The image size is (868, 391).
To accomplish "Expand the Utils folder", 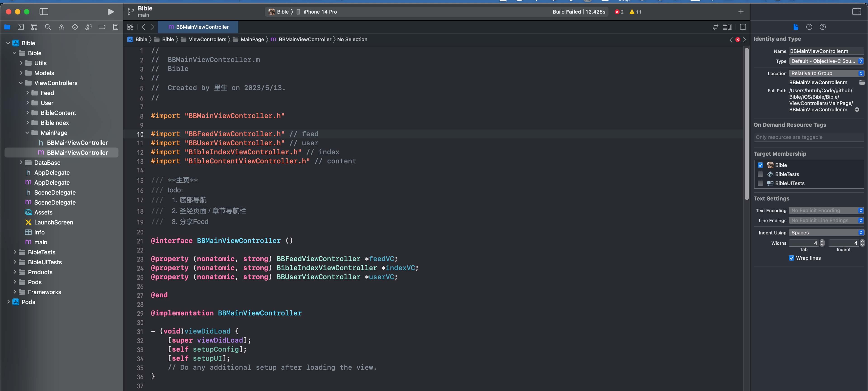I will coord(21,63).
